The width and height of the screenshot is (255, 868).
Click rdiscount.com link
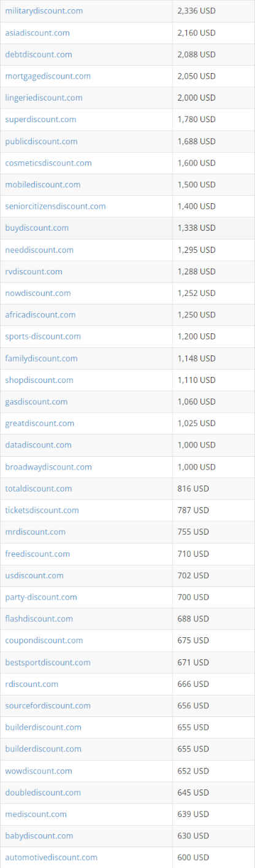click(x=32, y=684)
